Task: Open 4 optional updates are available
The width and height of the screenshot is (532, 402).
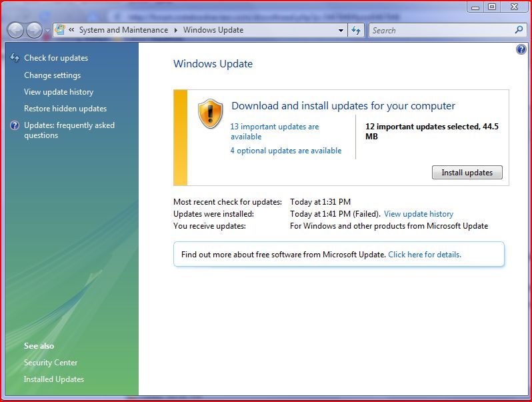Action: 286,151
